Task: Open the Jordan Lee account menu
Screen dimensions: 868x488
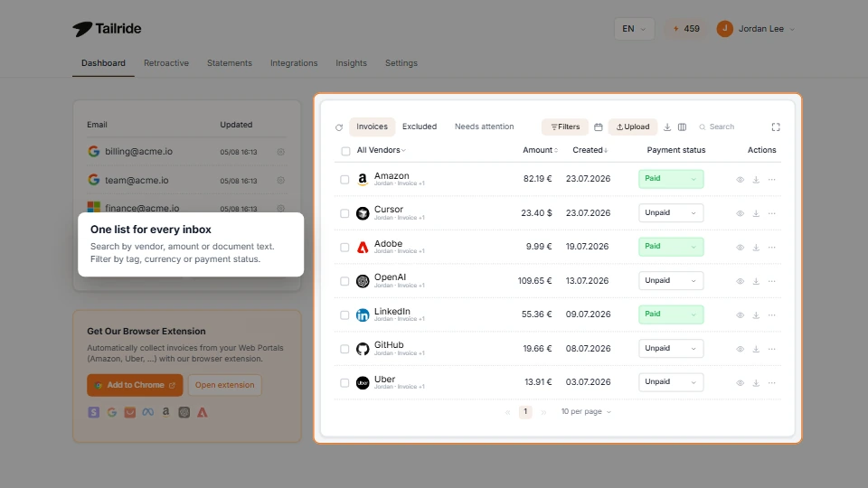Action: (x=756, y=29)
